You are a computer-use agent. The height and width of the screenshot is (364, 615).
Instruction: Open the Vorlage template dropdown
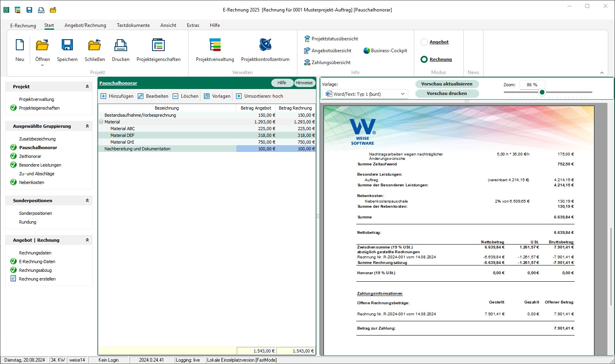[x=402, y=94]
